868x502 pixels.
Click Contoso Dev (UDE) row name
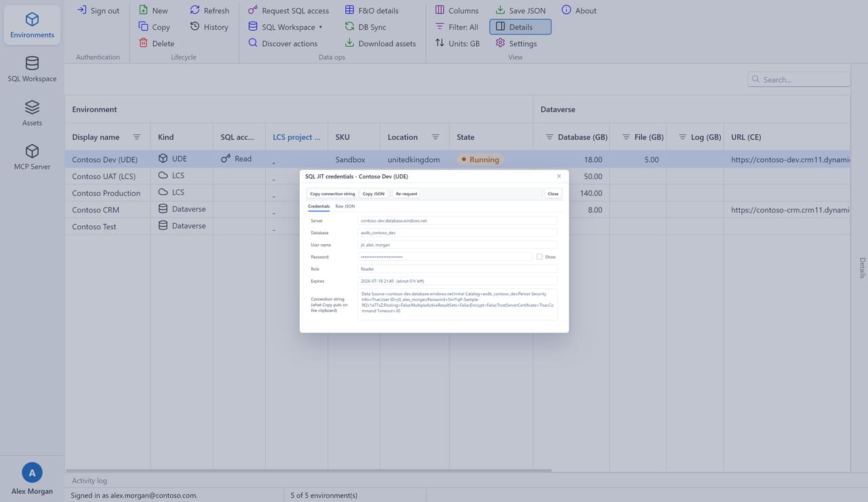pyautogui.click(x=105, y=159)
